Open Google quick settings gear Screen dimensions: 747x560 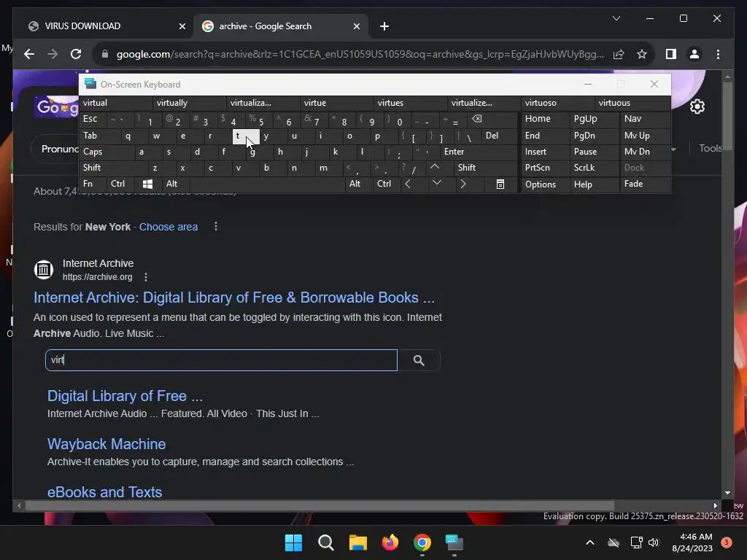697,106
